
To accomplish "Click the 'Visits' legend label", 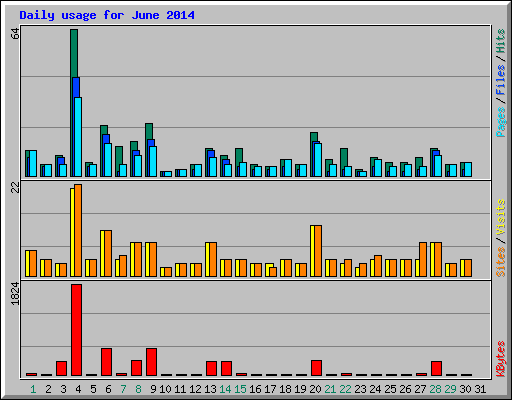I will pyautogui.click(x=501, y=217).
